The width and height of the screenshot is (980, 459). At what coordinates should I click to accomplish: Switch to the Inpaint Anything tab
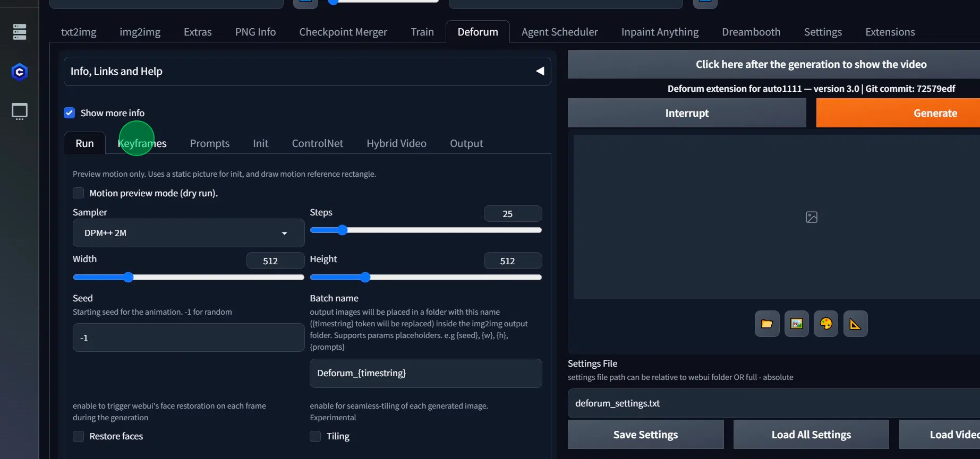point(660,32)
